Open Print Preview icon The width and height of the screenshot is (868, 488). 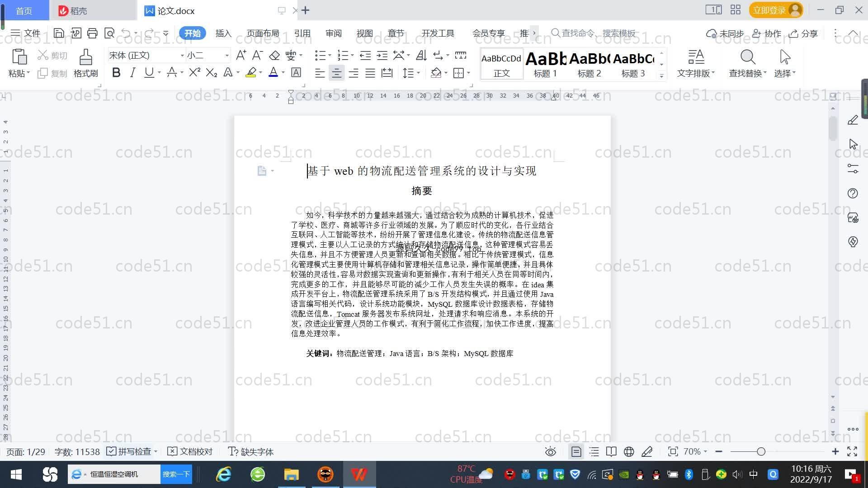(x=109, y=33)
